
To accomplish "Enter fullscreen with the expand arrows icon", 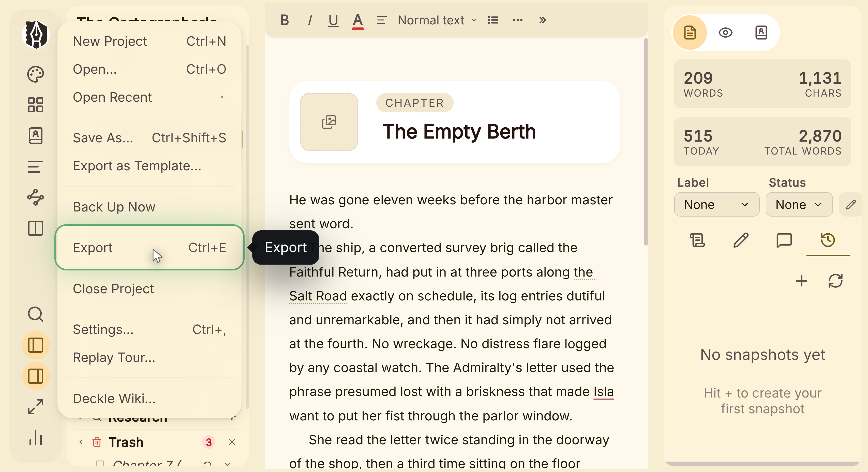I will click(x=36, y=407).
